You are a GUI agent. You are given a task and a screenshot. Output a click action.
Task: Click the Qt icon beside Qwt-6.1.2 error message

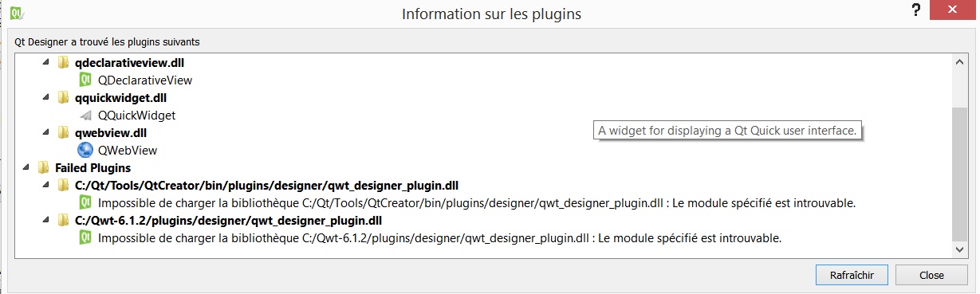(85, 237)
